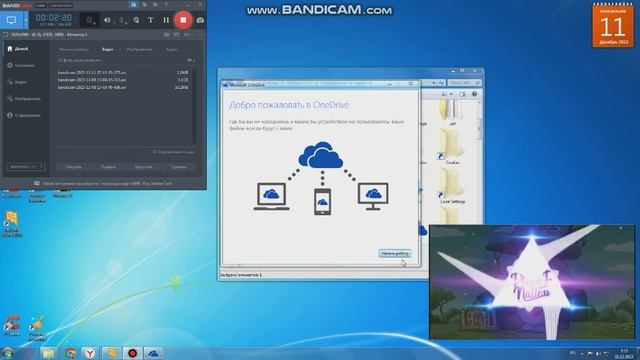Select third bandicam .avi file in list

tap(123, 87)
